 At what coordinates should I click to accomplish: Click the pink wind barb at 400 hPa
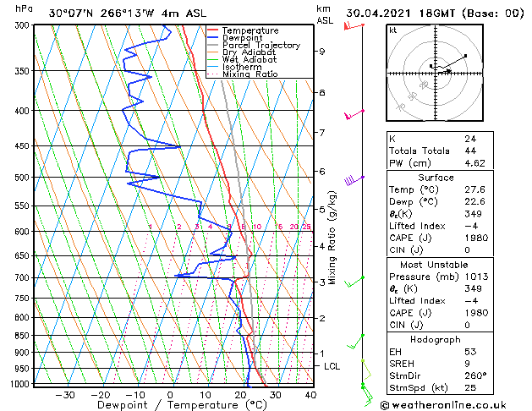tap(354, 115)
